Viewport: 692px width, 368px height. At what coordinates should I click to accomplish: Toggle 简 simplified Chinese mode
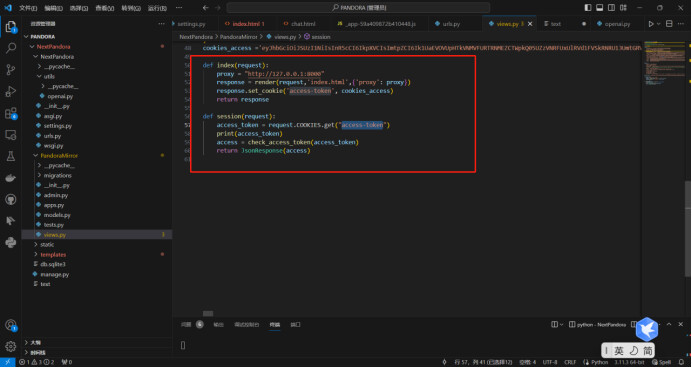[x=647, y=351]
